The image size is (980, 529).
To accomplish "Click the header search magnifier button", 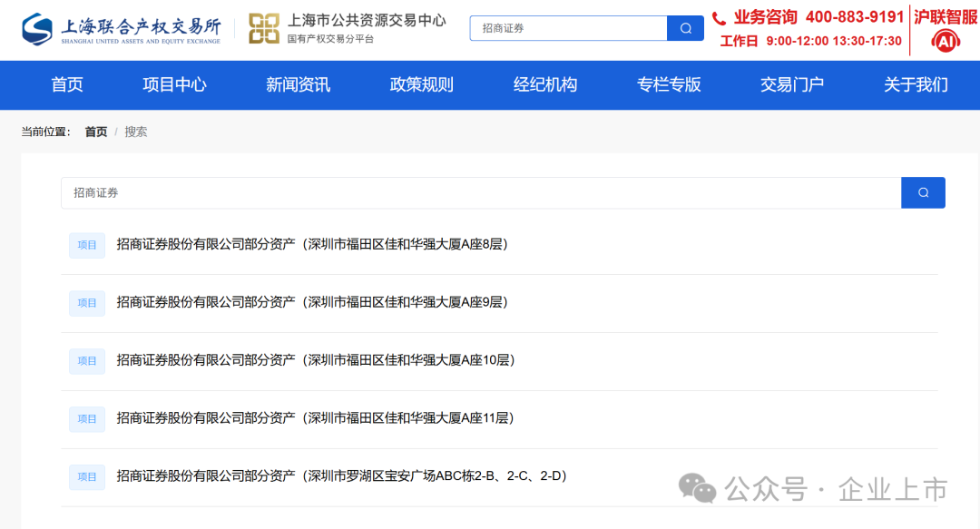I will click(x=686, y=28).
